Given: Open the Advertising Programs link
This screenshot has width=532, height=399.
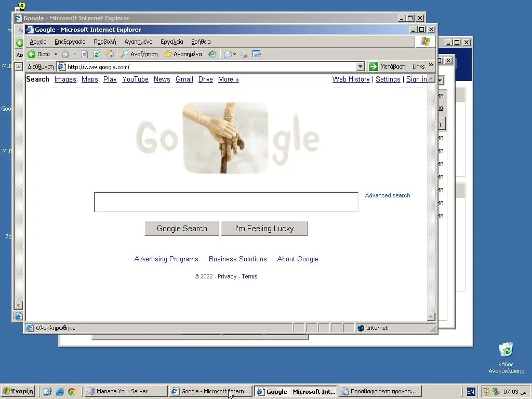Looking at the screenshot, I should pos(166,259).
